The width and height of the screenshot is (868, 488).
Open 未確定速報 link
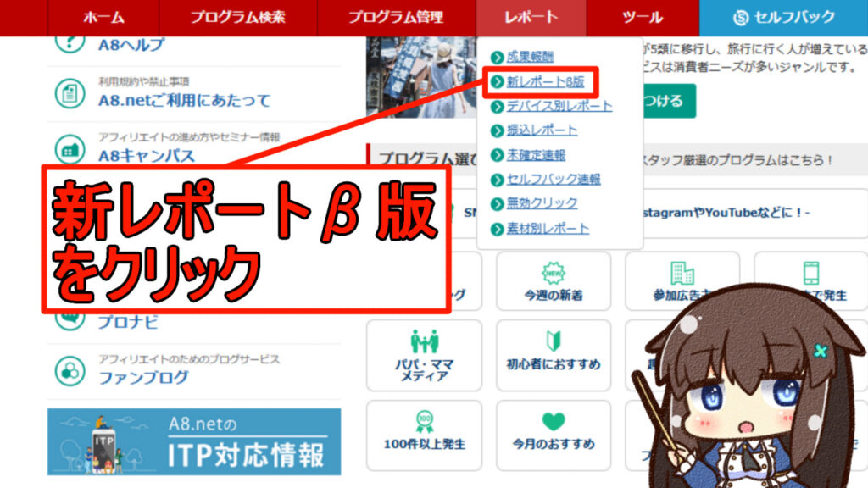(536, 155)
